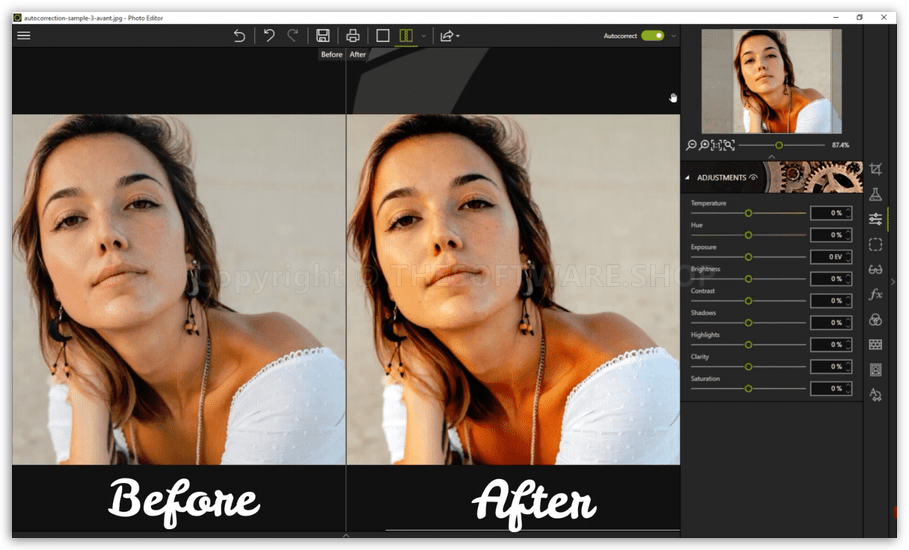Click the Hue slider handle
This screenshot has height=550, width=909.
pyautogui.click(x=748, y=235)
